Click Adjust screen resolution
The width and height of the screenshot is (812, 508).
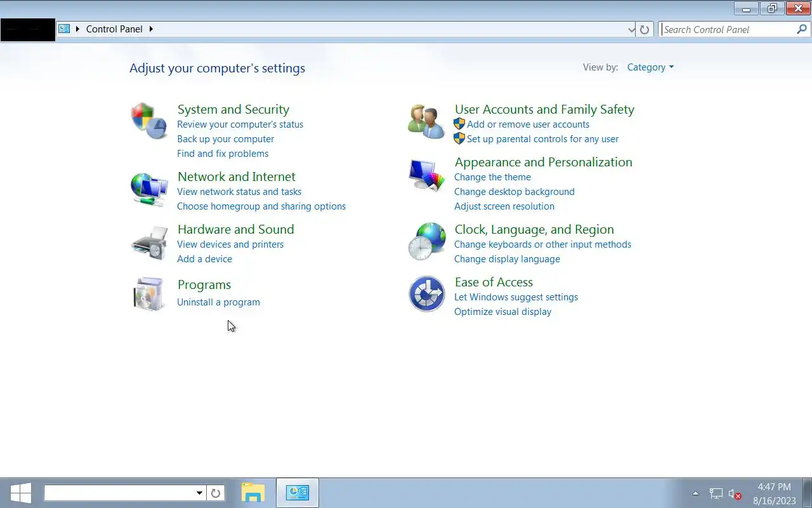[x=504, y=206]
